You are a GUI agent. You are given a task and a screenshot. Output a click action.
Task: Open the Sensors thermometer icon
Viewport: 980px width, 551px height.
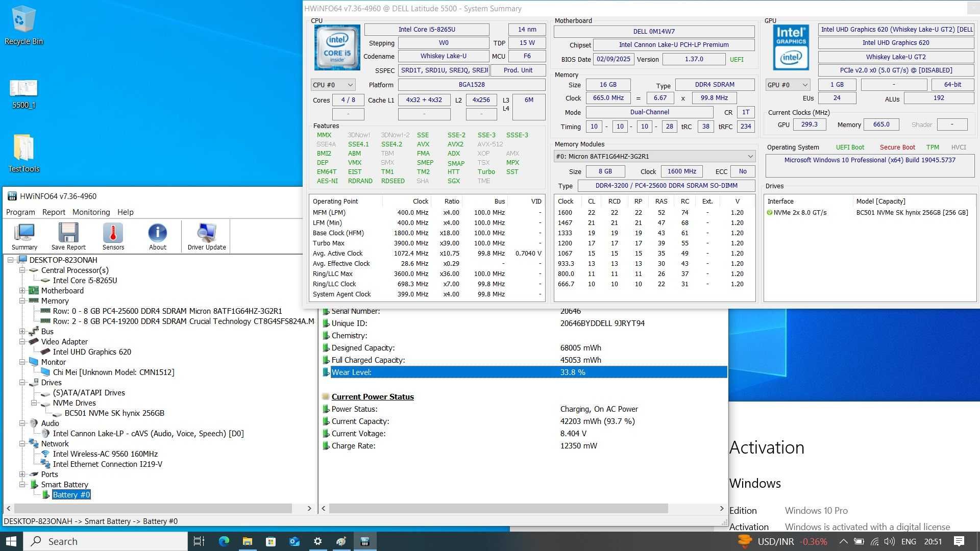coord(113,236)
